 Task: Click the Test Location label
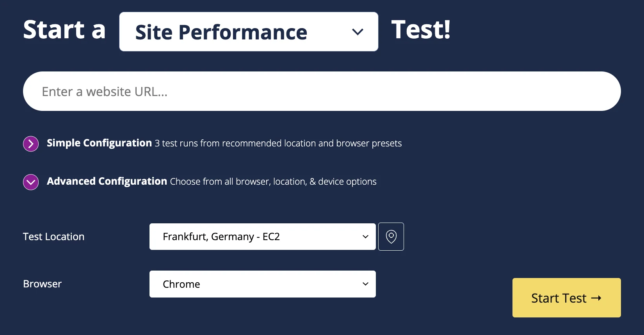pyautogui.click(x=53, y=237)
